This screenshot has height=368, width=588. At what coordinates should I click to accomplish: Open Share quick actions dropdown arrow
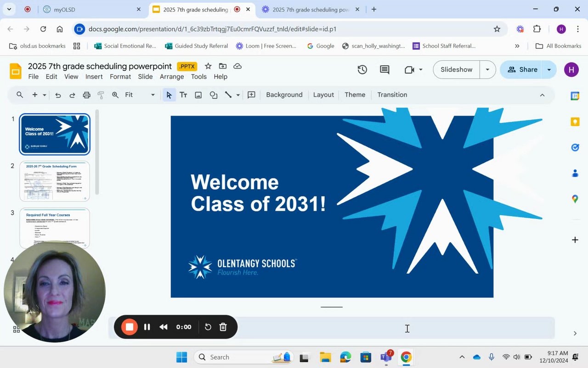549,69
